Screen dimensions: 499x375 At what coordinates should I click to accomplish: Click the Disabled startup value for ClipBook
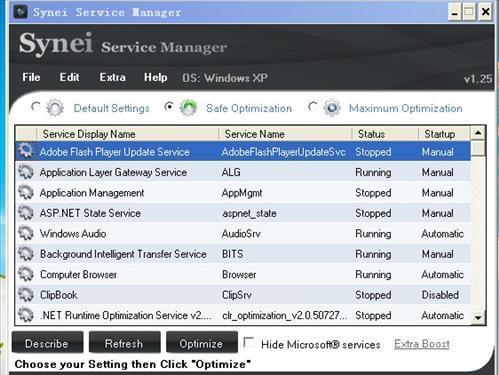click(x=440, y=295)
